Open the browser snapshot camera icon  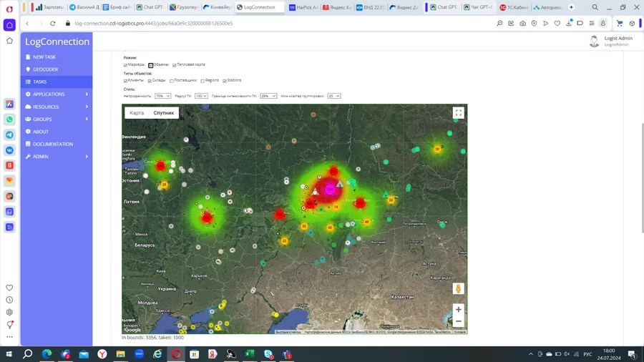(x=522, y=24)
